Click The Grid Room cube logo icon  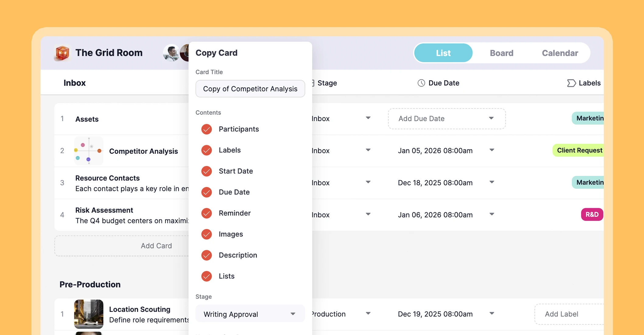[x=62, y=53]
